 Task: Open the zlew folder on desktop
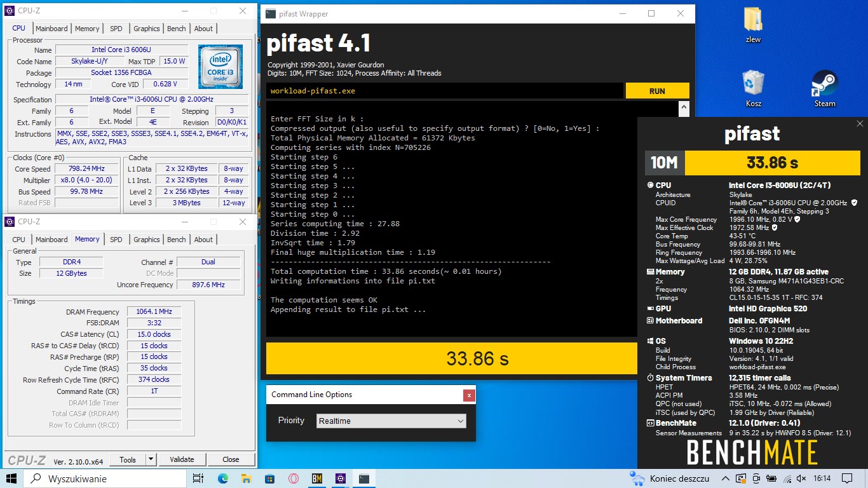pyautogui.click(x=753, y=25)
